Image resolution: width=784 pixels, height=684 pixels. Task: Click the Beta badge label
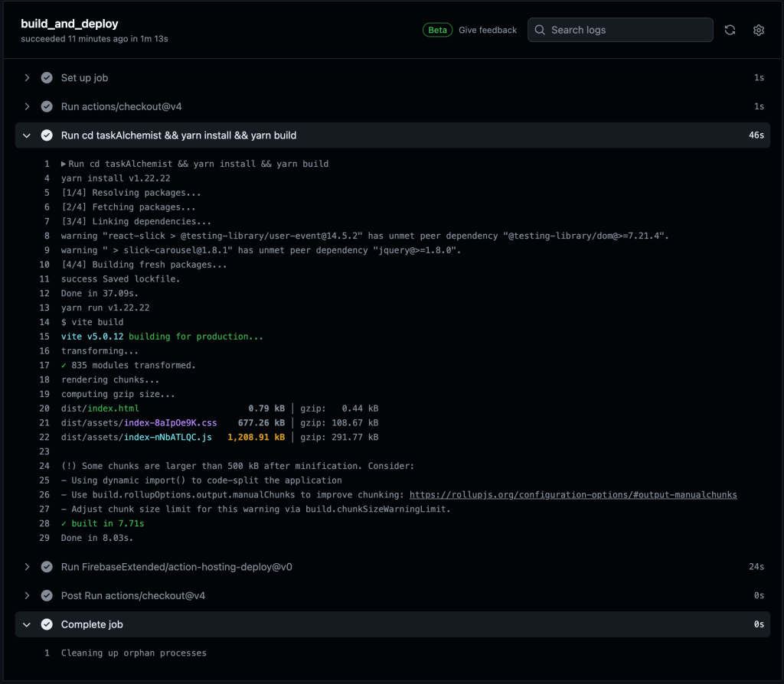437,30
